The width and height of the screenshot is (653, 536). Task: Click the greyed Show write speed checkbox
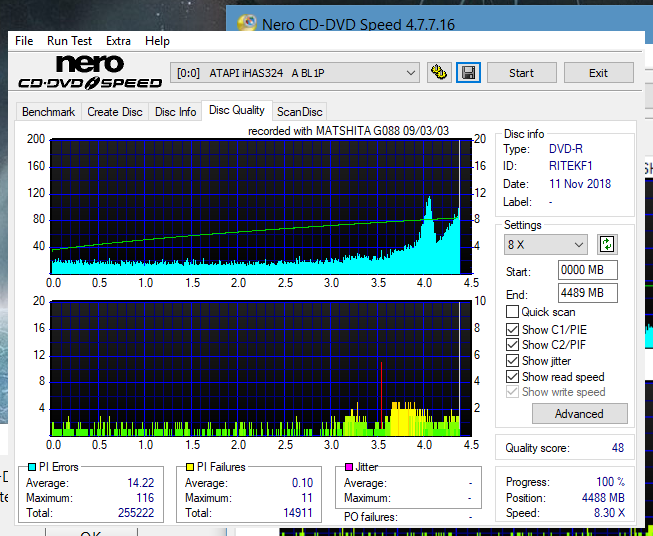coord(512,392)
